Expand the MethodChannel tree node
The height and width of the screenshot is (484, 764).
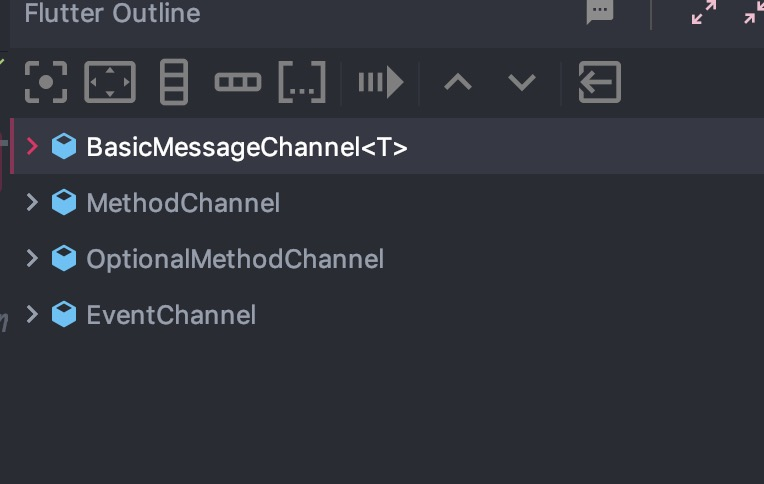(32, 202)
